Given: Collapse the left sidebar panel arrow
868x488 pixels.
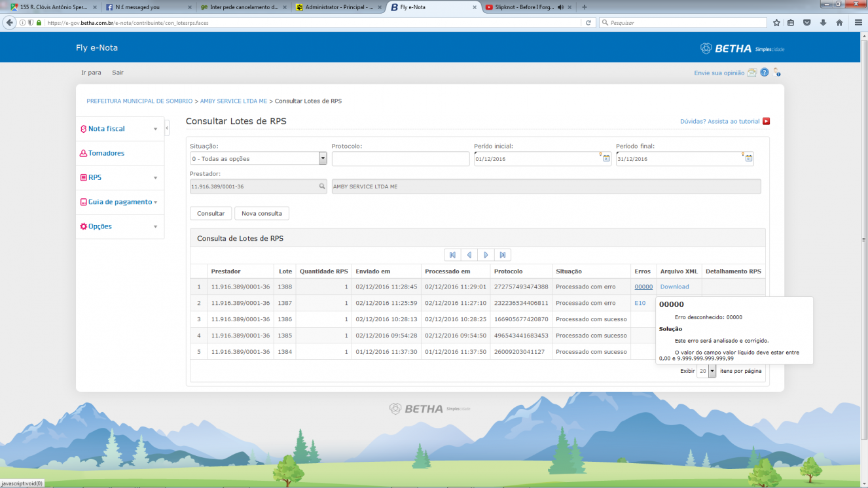Looking at the screenshot, I should pyautogui.click(x=167, y=128).
